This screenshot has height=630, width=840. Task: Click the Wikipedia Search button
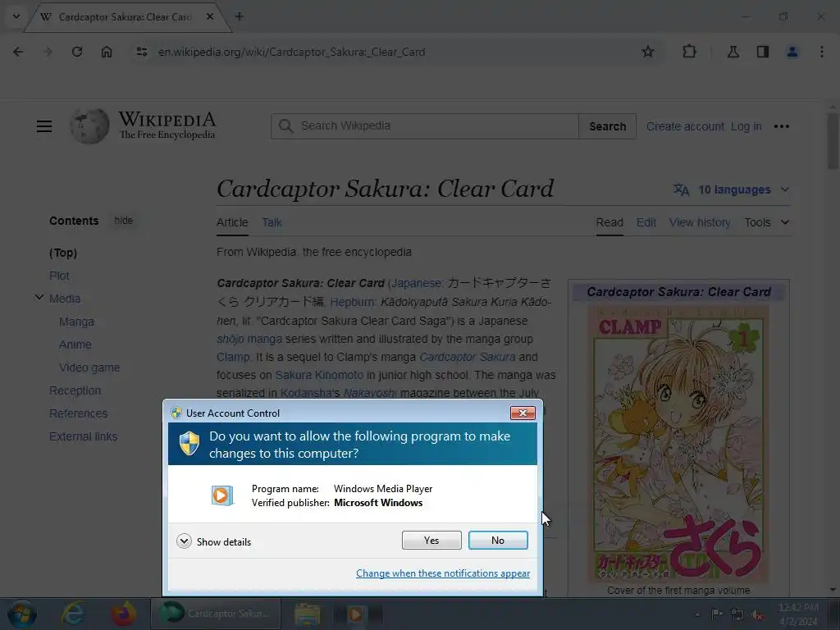pyautogui.click(x=608, y=126)
